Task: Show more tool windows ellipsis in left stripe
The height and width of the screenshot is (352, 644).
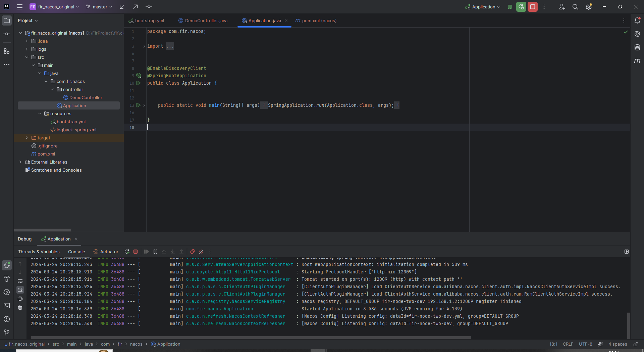Action: 7,64
